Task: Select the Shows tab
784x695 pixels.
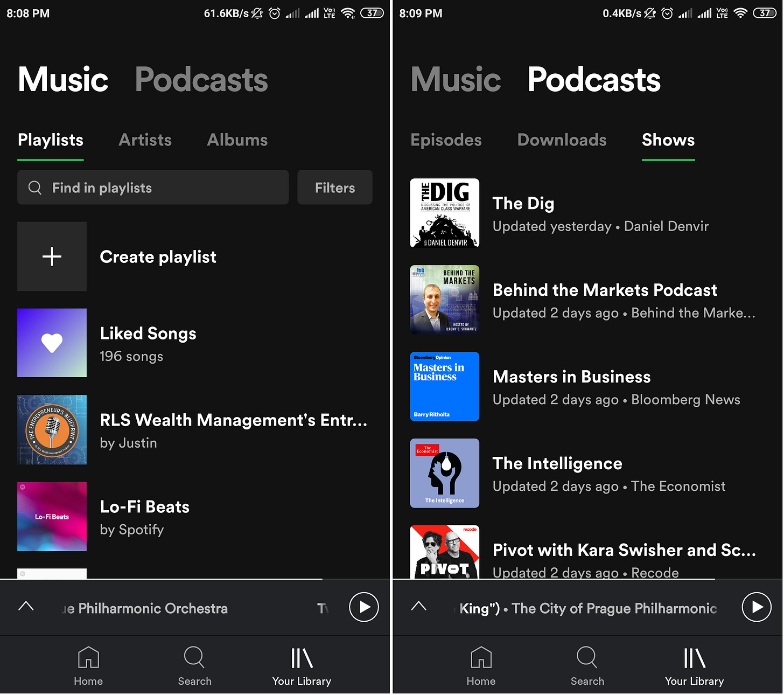Action: pyautogui.click(x=668, y=140)
